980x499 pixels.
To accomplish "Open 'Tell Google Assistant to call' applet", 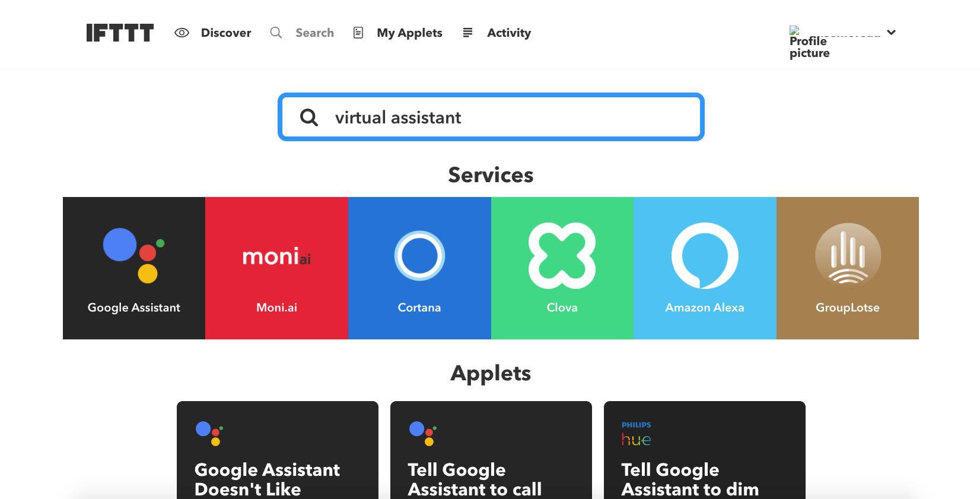I will (491, 450).
